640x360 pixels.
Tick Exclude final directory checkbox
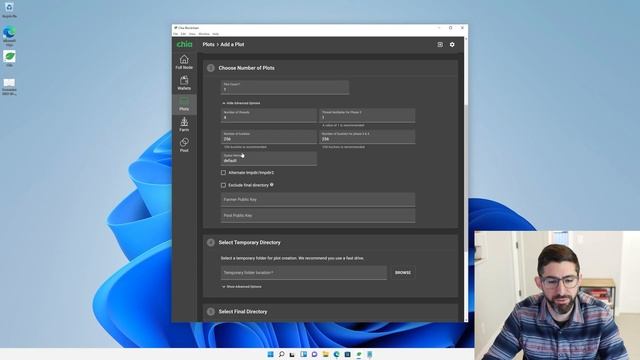tap(223, 185)
